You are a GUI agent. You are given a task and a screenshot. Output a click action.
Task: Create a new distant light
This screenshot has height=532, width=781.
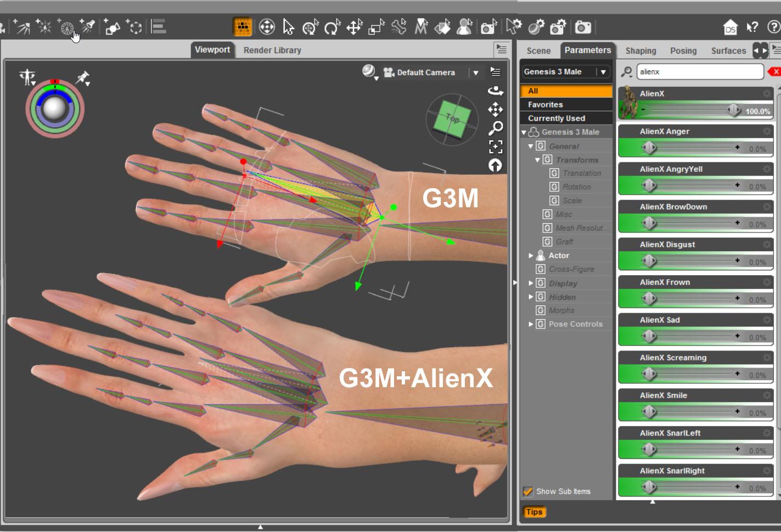(x=23, y=27)
